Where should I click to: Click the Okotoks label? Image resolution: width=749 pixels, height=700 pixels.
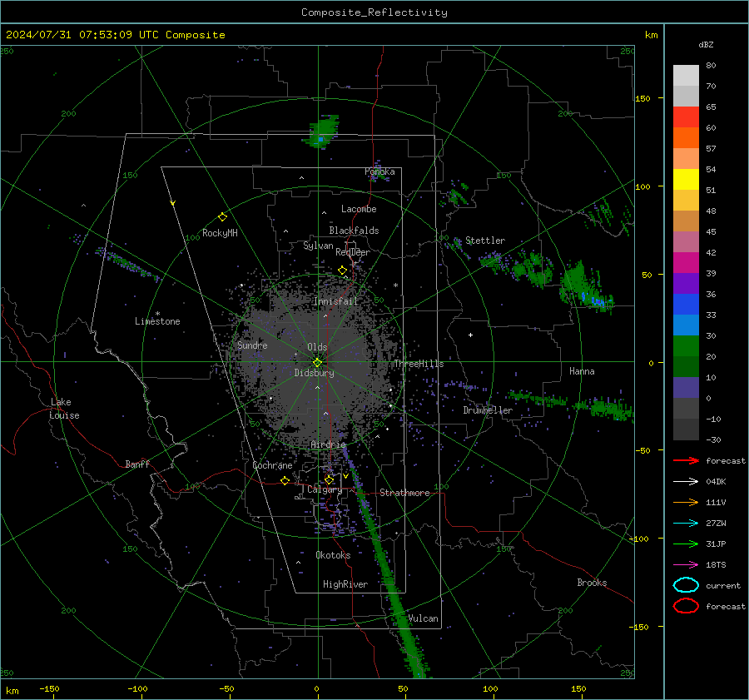[333, 555]
